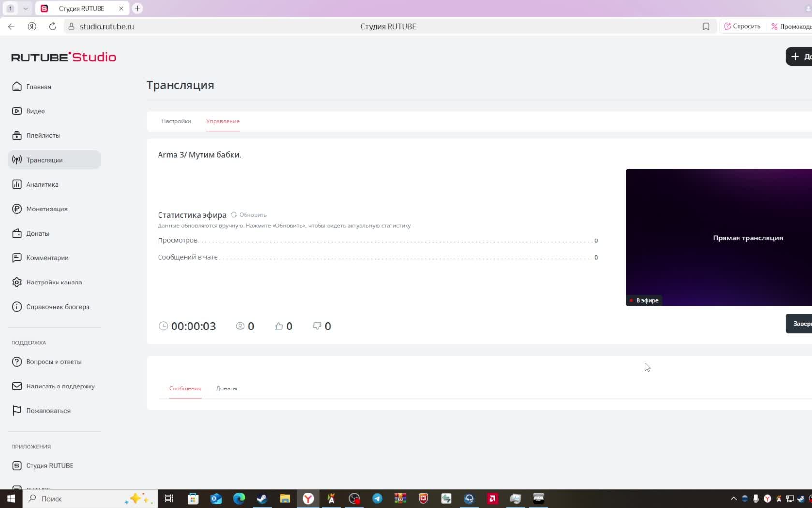Viewport: 812px width, 508px height.
Task: Click the taskbar Поиск search box
Action: 90,498
